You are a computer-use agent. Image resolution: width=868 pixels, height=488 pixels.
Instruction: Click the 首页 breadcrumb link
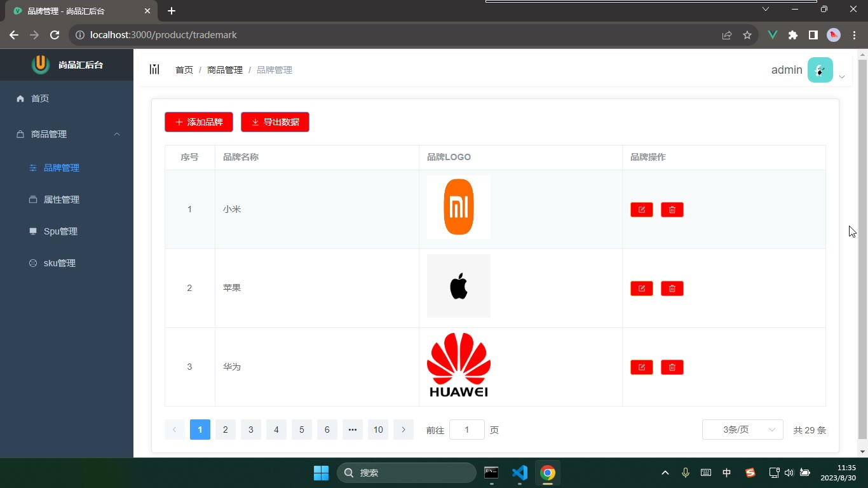[x=184, y=70]
